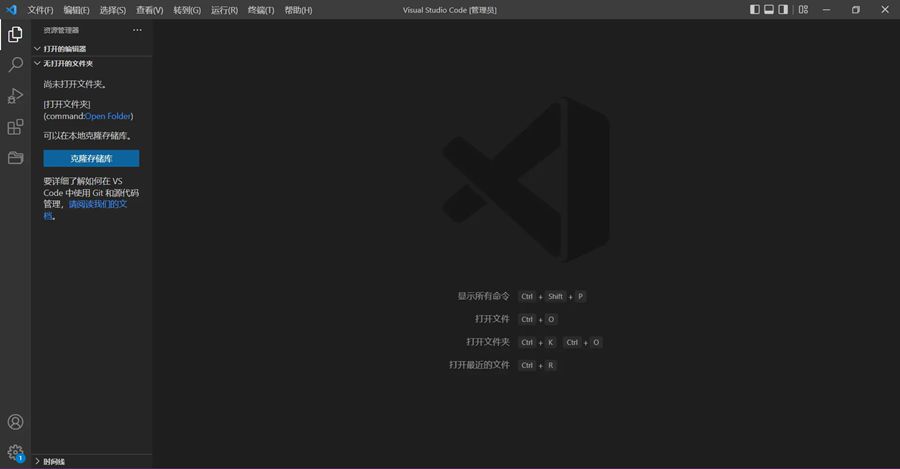This screenshot has height=469, width=900.
Task: Click the folder icon in activity bar
Action: (15, 158)
